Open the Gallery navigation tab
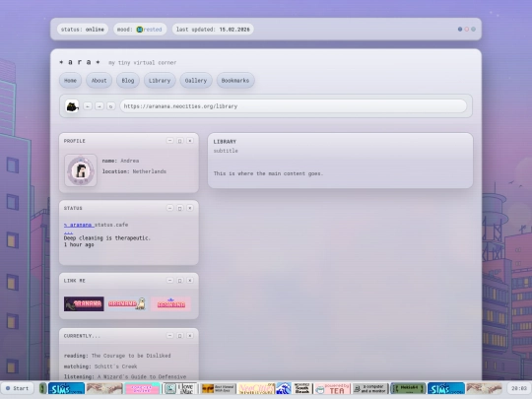This screenshot has height=399, width=532. (x=196, y=81)
